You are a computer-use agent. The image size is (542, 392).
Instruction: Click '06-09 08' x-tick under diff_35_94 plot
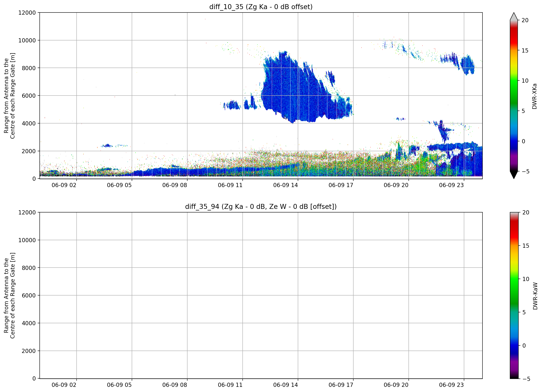pyautogui.click(x=175, y=385)
